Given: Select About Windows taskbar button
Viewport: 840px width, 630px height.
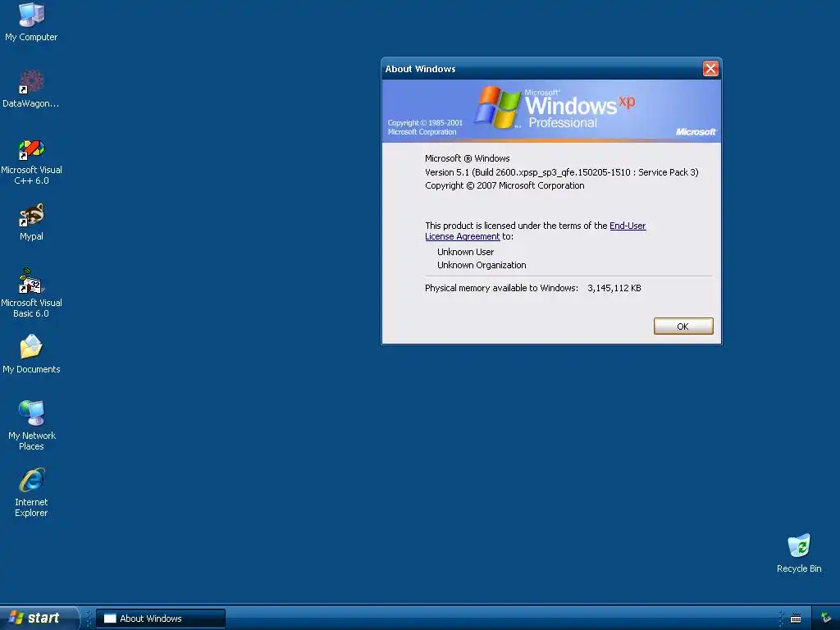Looking at the screenshot, I should [161, 619].
